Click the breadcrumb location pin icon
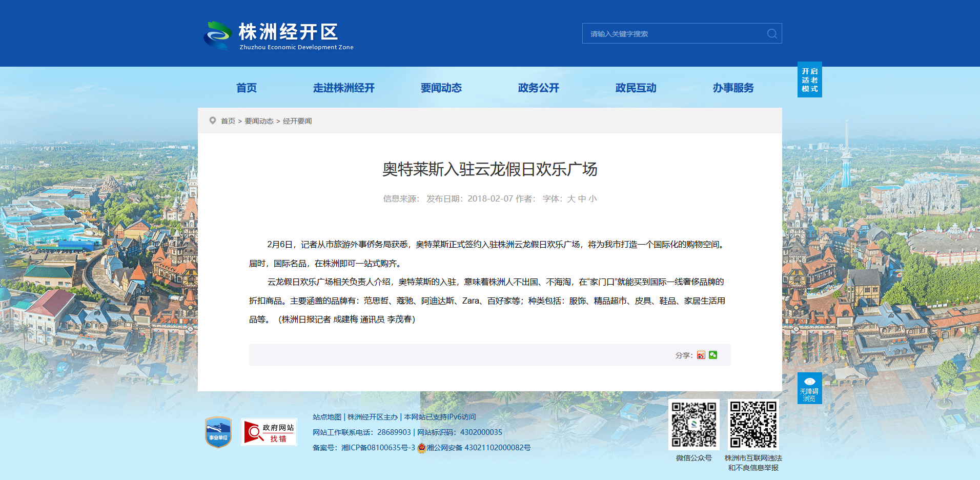The image size is (980, 480). [x=213, y=121]
